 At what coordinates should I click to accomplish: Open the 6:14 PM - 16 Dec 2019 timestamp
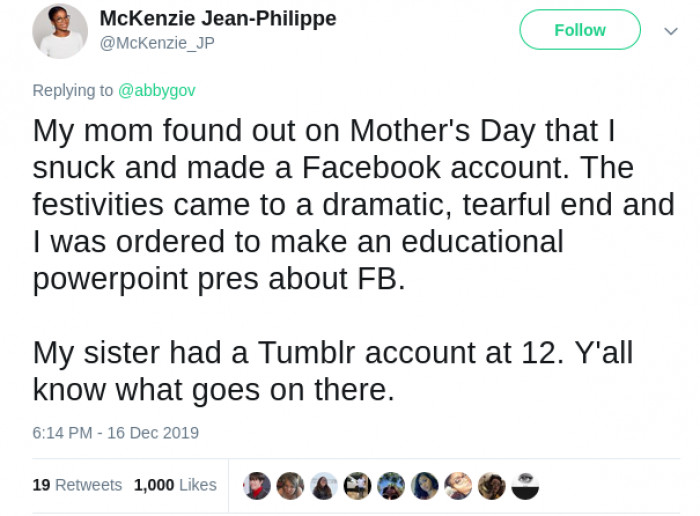point(116,433)
